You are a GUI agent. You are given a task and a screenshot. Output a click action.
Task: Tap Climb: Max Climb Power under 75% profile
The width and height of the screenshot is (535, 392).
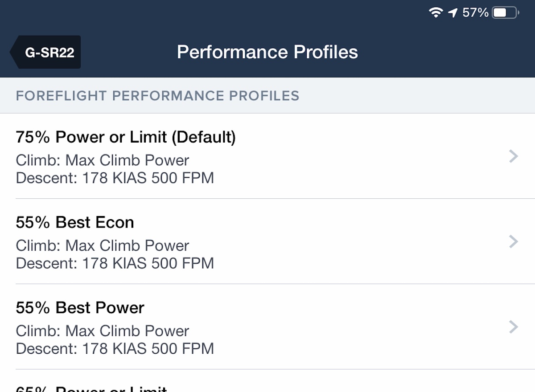coord(102,160)
